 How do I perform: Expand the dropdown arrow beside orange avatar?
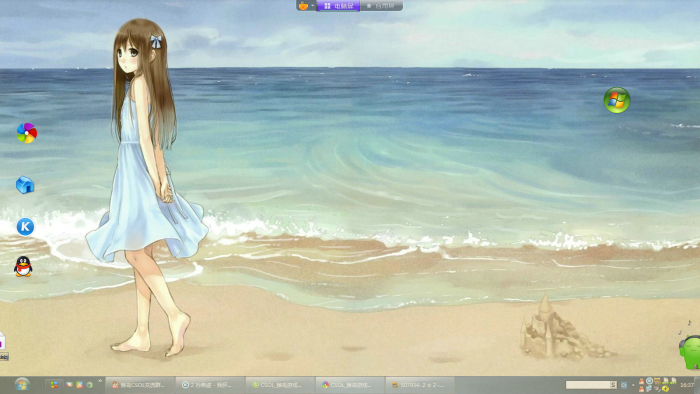(x=312, y=6)
